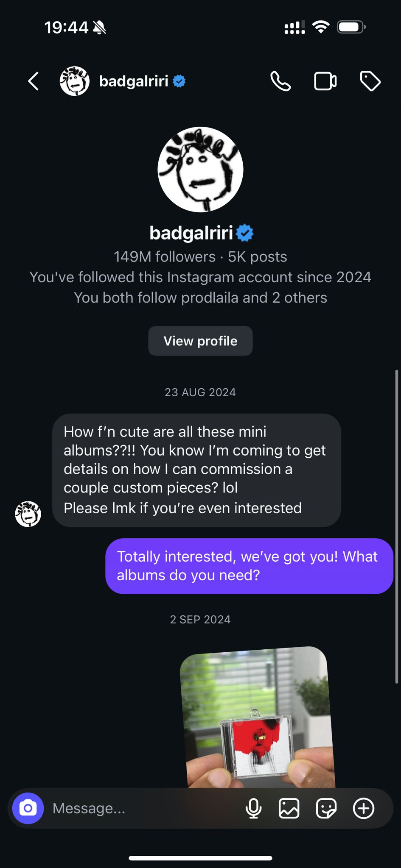Open the shared mini album video thumbnail
This screenshot has width=401, height=868.
click(258, 717)
